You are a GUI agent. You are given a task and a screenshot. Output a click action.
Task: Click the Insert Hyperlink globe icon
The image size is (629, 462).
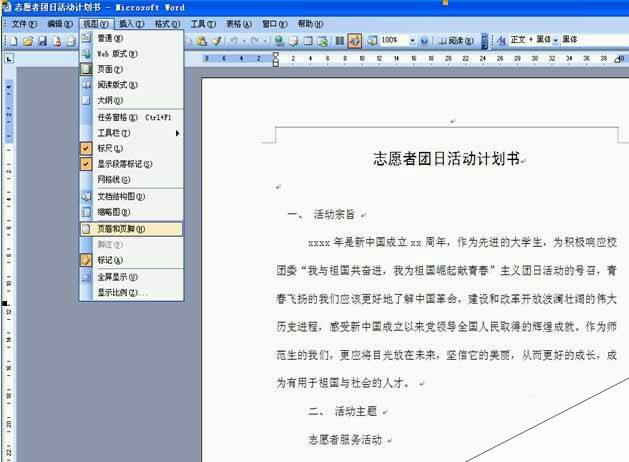click(x=279, y=41)
